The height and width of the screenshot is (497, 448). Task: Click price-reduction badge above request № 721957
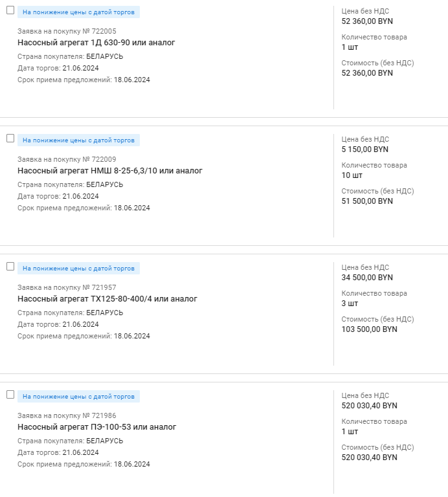[x=78, y=269]
